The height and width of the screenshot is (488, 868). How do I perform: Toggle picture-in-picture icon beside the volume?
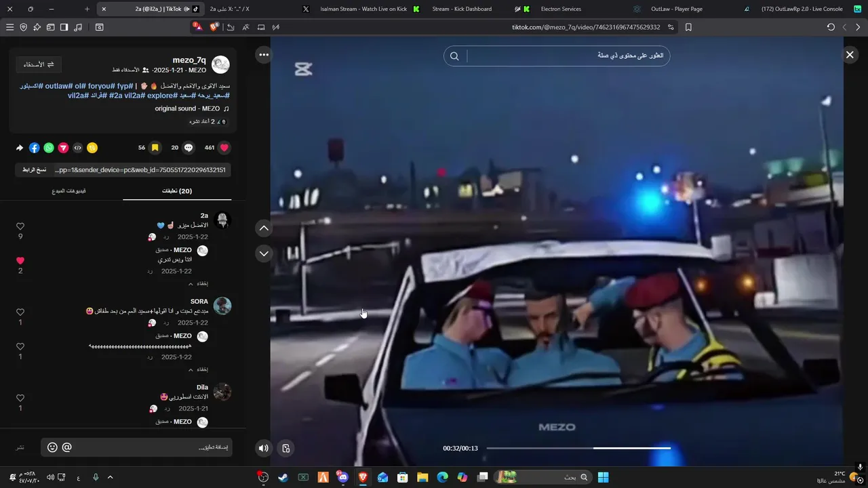pyautogui.click(x=286, y=448)
